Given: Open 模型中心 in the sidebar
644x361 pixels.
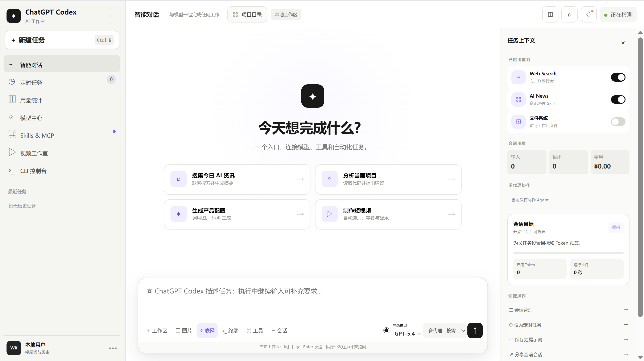Looking at the screenshot, I should coord(62,118).
